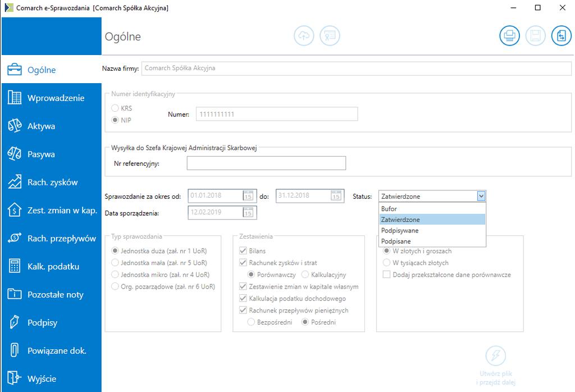This screenshot has width=575, height=392.
Task: Toggle Rachunek przepływów pieniężnych checkbox
Action: pos(243,310)
